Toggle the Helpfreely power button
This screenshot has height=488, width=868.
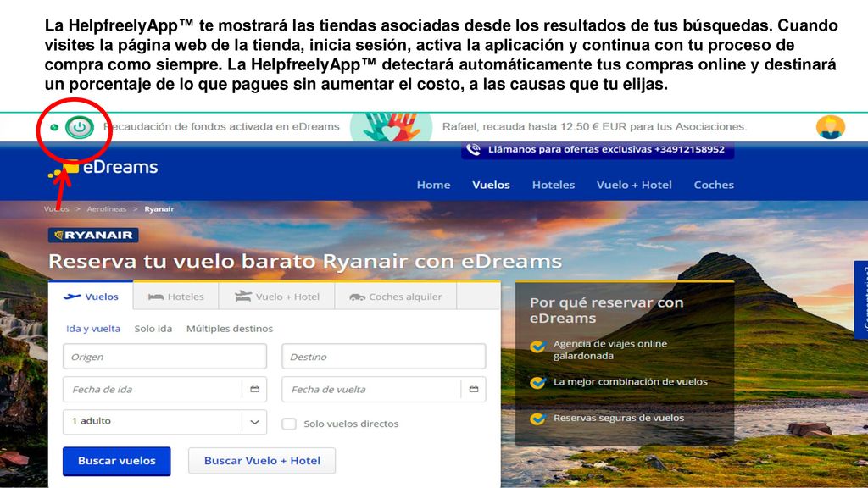(x=79, y=127)
